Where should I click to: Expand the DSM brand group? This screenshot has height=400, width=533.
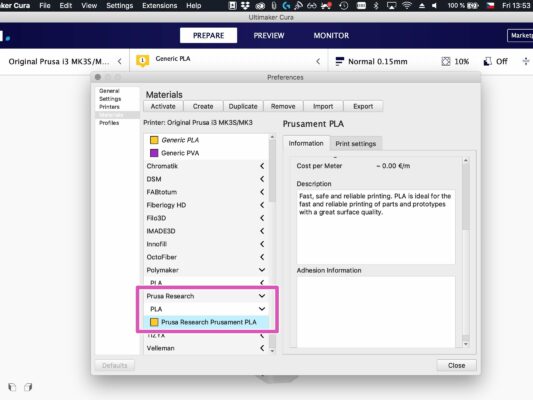pos(262,179)
